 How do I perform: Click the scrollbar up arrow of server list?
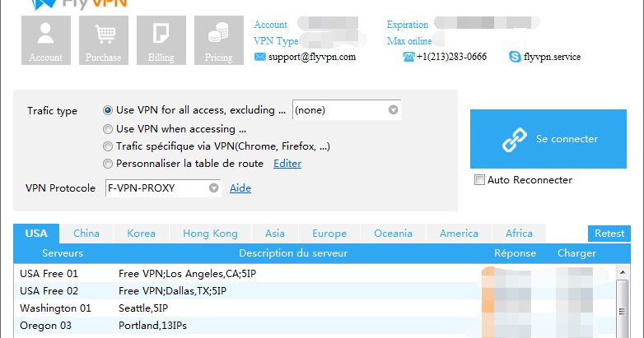(x=623, y=272)
